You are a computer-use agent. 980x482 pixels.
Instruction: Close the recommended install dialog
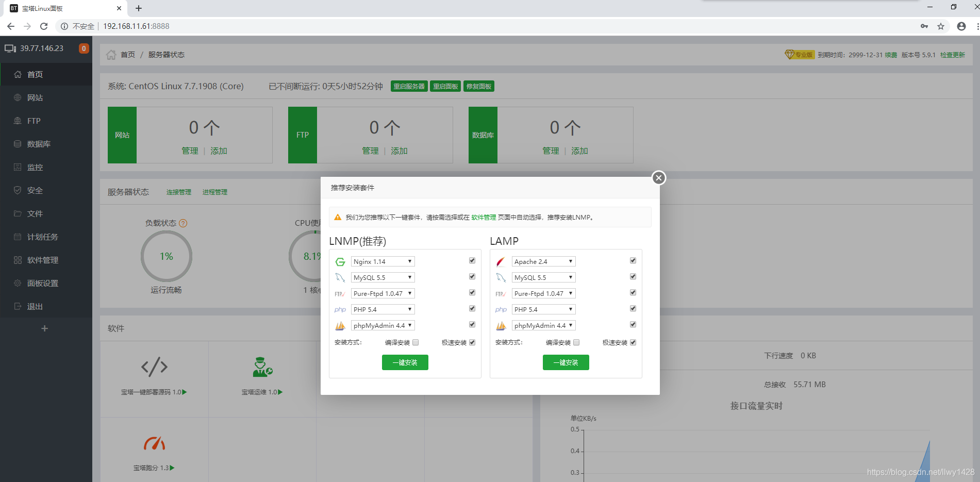pos(658,178)
